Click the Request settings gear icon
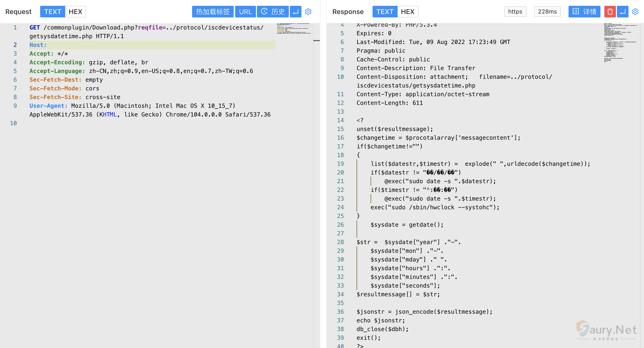644x348 pixels. click(308, 12)
